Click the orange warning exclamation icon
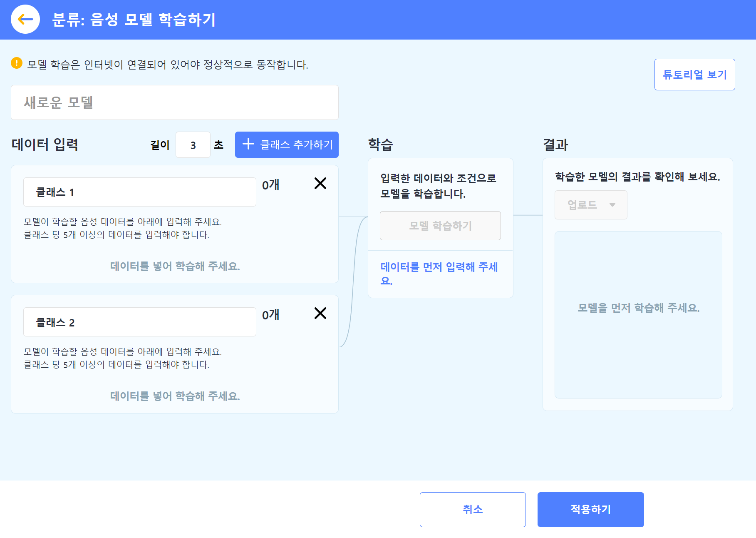The height and width of the screenshot is (538, 756). [x=17, y=63]
